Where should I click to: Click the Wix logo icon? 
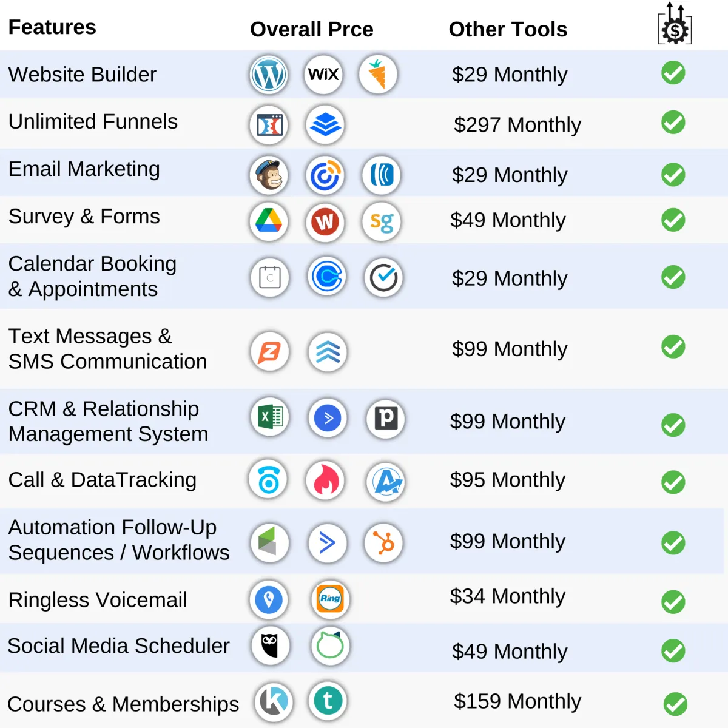pyautogui.click(x=323, y=75)
